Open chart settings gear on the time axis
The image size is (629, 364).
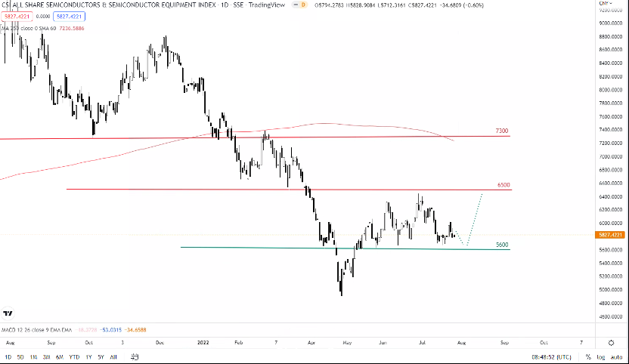[612, 343]
